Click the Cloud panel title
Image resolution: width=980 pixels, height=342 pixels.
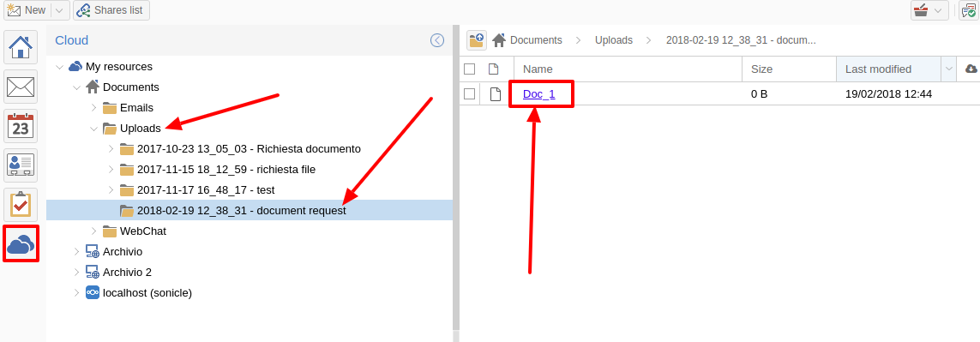72,40
